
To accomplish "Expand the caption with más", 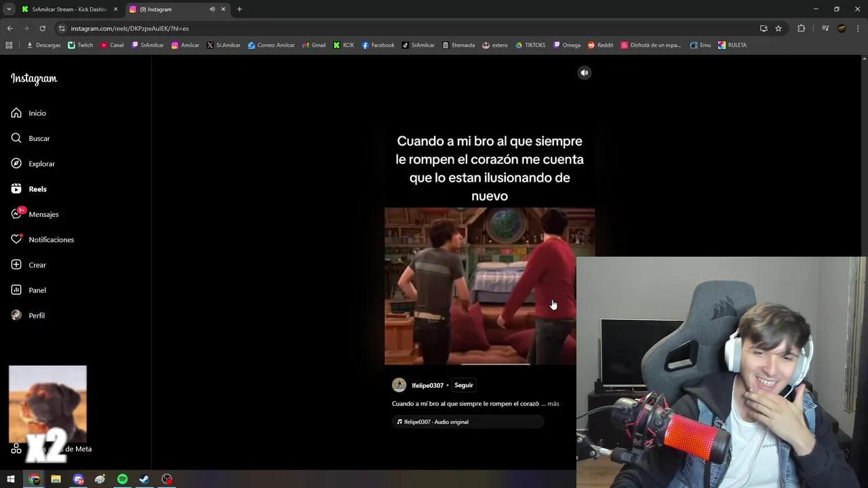I will (553, 403).
